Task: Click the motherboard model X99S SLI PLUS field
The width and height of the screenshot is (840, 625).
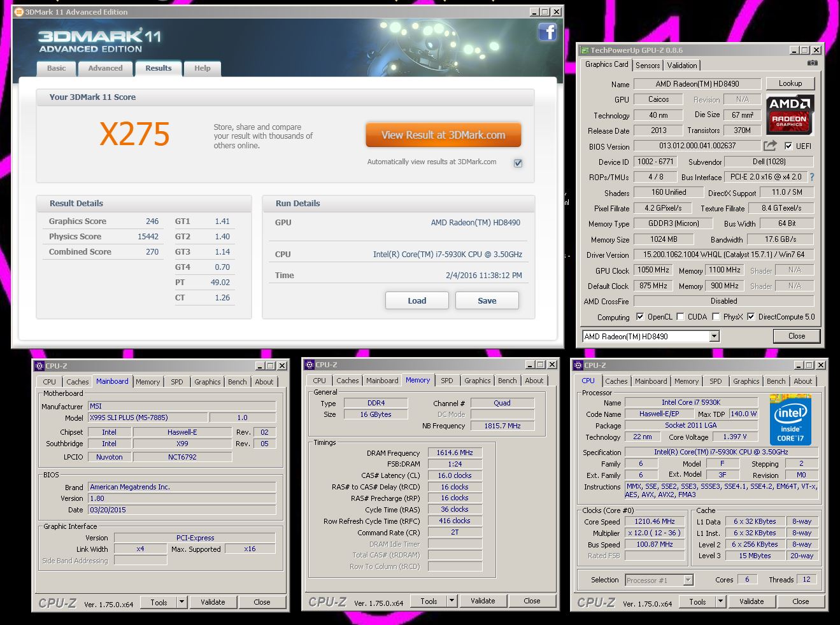Action: pos(148,418)
